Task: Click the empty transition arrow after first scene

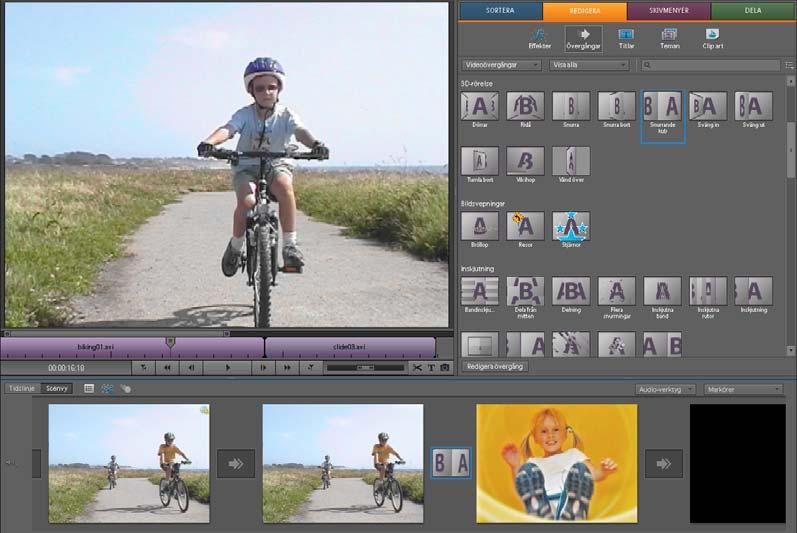Action: [236, 463]
